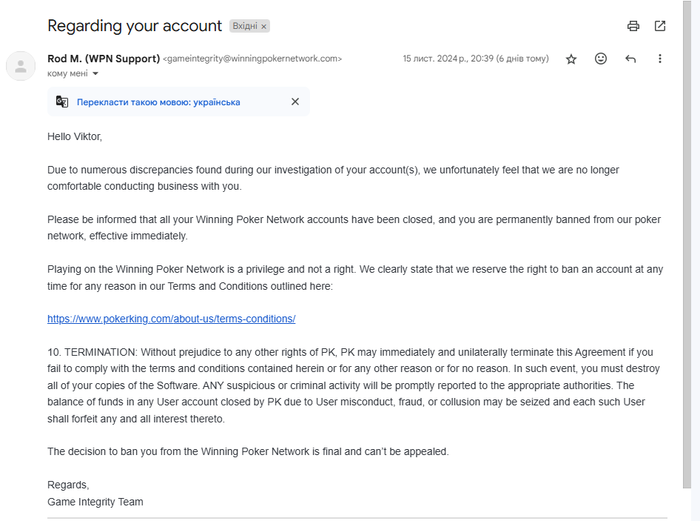Add an emoji reaction to the message
Viewport: 700px width, 521px height.
pyautogui.click(x=601, y=59)
